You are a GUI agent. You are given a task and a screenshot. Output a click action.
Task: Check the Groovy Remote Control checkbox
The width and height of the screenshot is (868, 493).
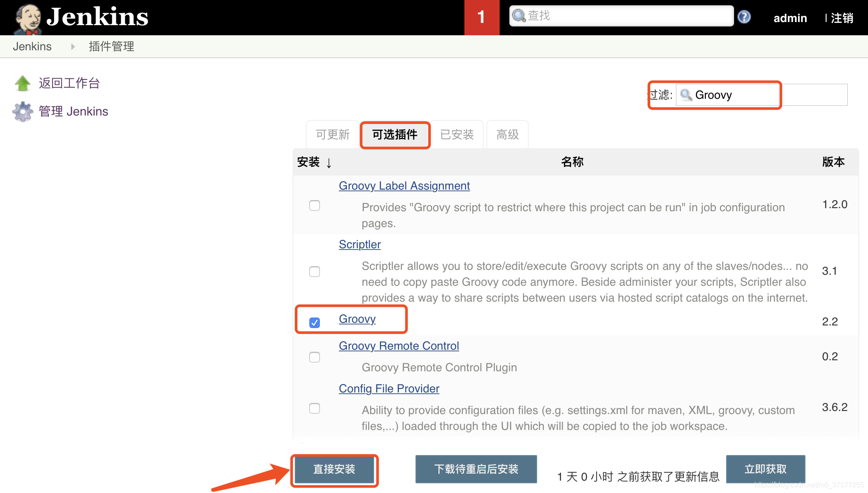[315, 357]
